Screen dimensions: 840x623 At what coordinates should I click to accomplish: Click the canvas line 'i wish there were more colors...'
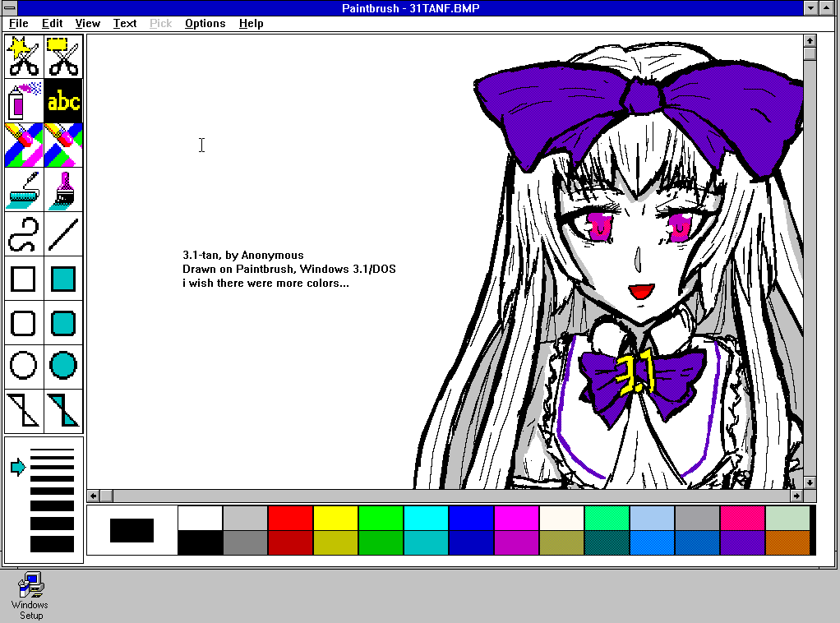(265, 283)
